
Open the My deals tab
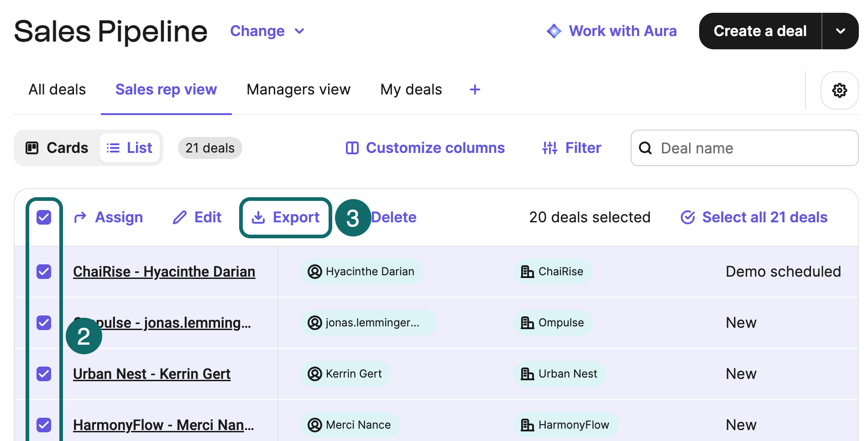(410, 89)
